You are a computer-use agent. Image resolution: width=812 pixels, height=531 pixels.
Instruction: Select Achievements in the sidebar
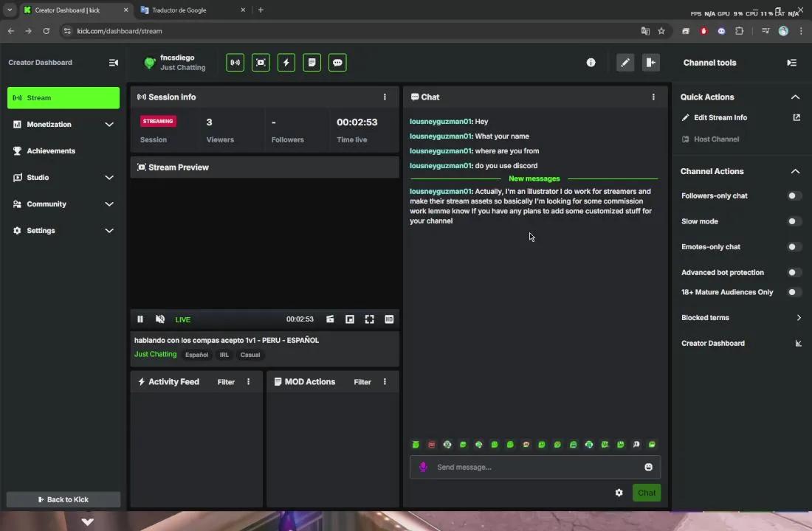click(x=51, y=151)
